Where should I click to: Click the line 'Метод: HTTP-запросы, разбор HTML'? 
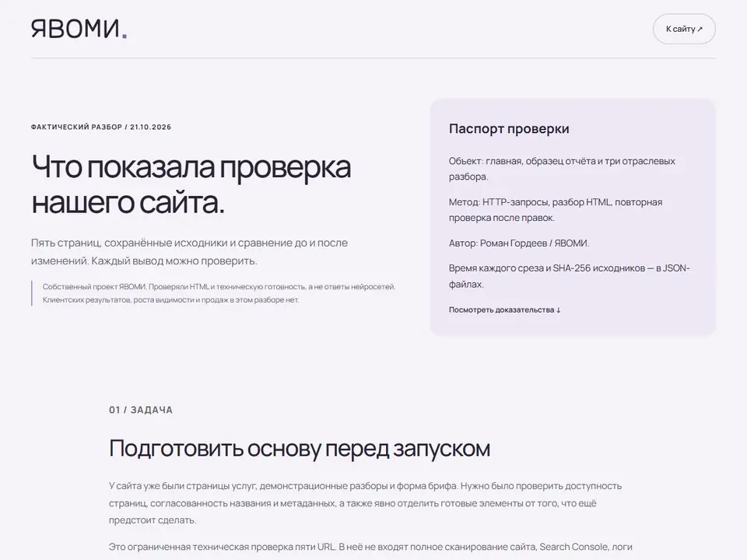[x=556, y=210]
